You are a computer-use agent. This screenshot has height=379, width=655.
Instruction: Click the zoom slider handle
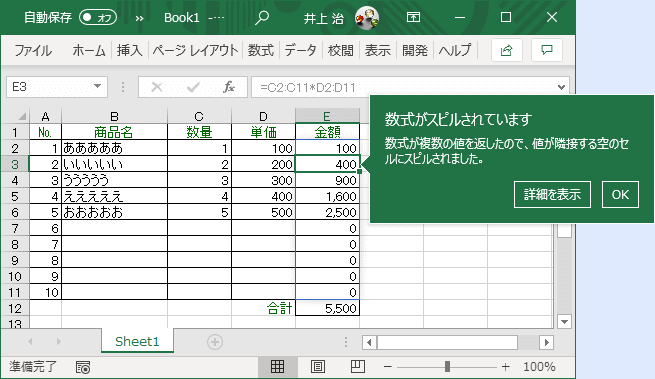pyautogui.click(x=447, y=367)
